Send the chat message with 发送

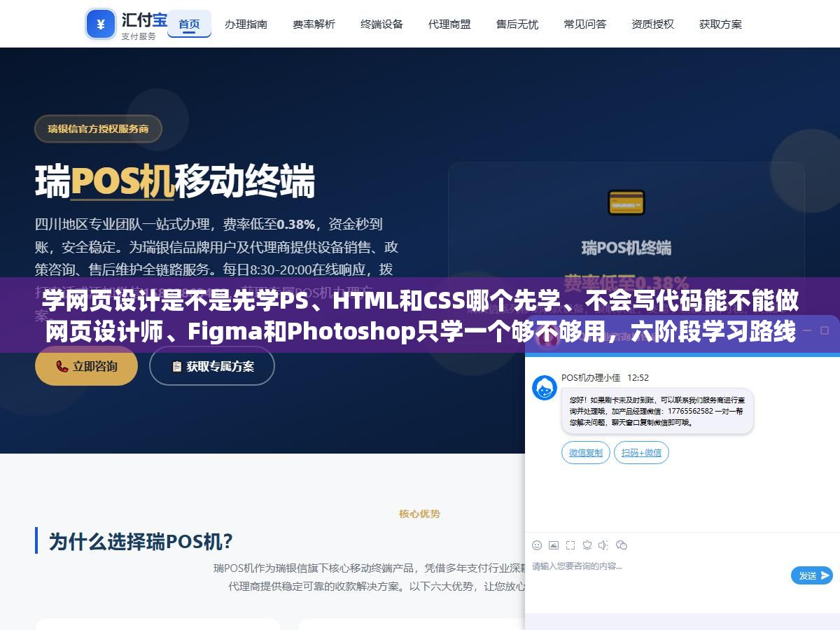[812, 575]
